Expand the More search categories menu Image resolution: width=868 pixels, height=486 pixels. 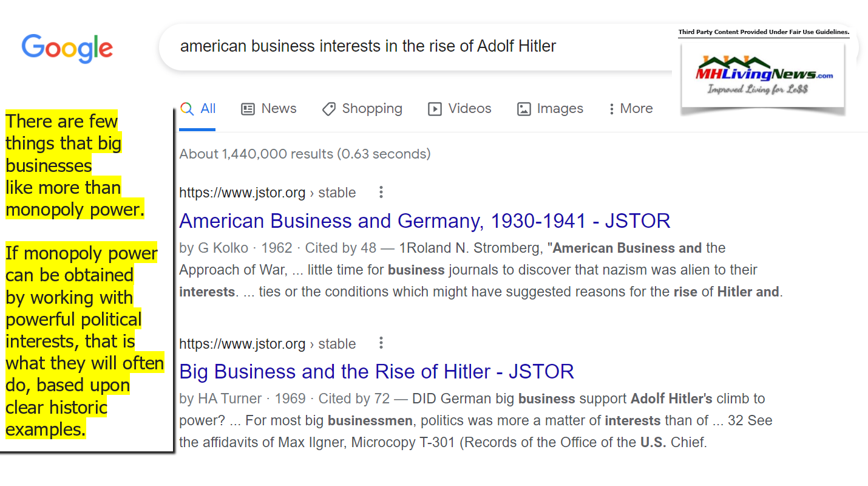[630, 109]
